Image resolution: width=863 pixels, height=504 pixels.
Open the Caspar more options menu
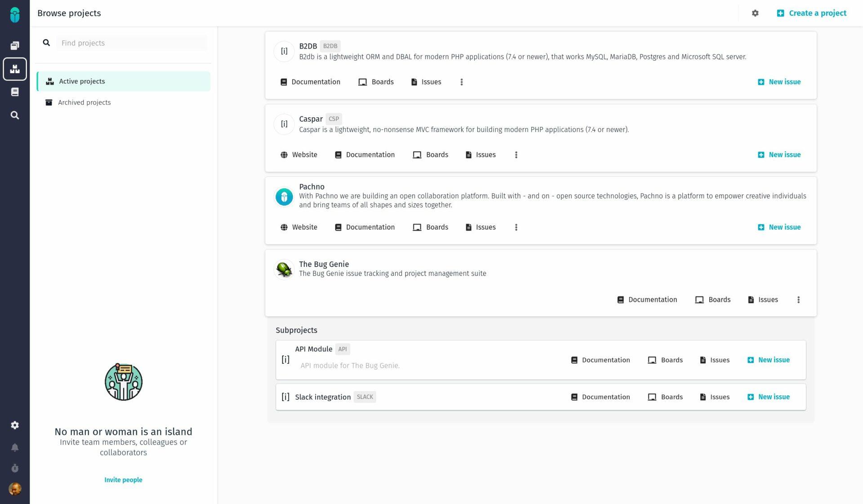coord(516,155)
